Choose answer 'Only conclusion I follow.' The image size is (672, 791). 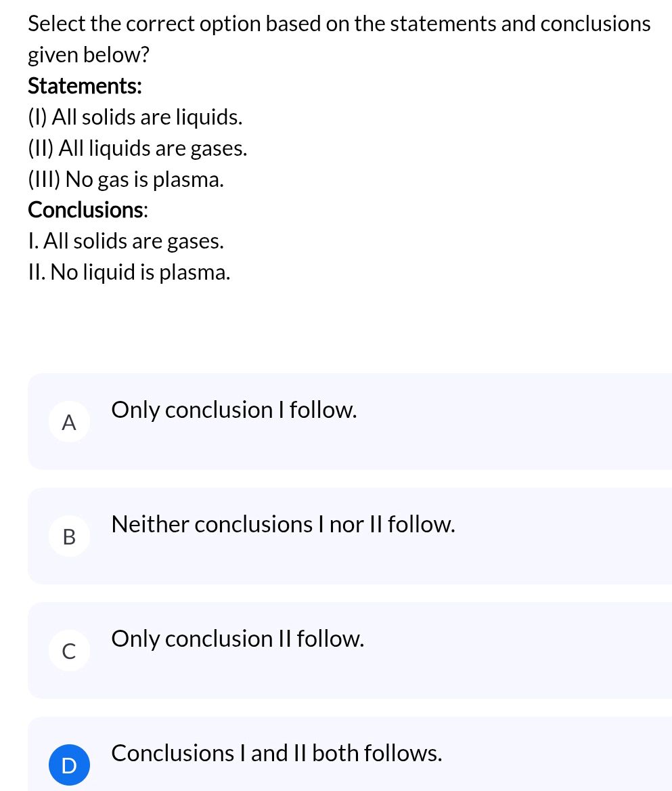click(x=234, y=410)
